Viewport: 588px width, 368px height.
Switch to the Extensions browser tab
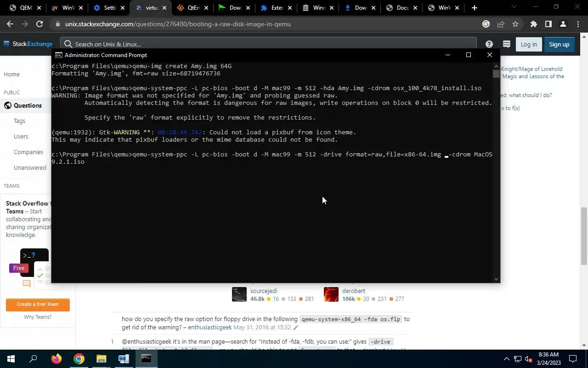point(277,8)
